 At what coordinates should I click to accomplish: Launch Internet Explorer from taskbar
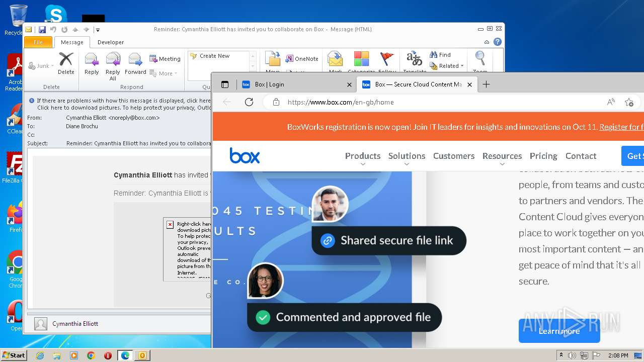pos(40,355)
